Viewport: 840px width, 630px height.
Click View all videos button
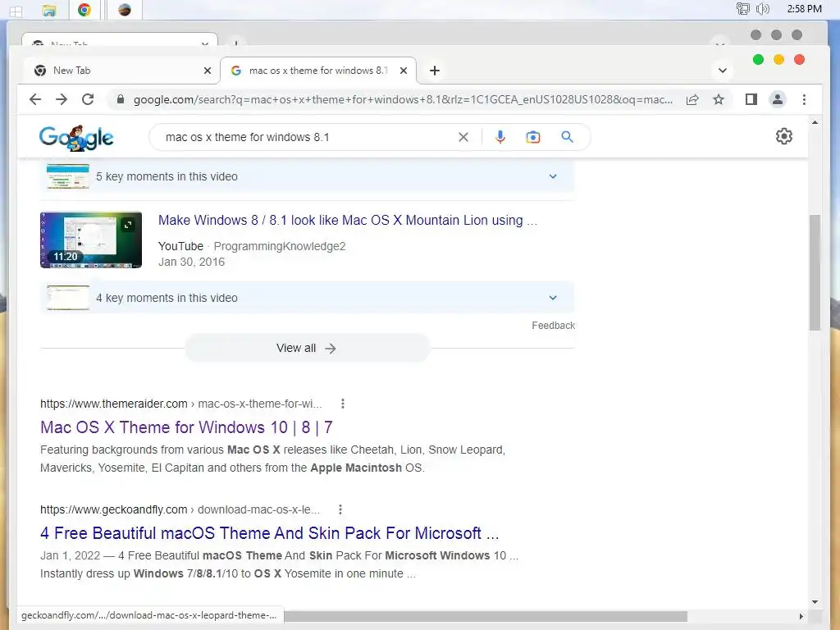click(x=307, y=348)
